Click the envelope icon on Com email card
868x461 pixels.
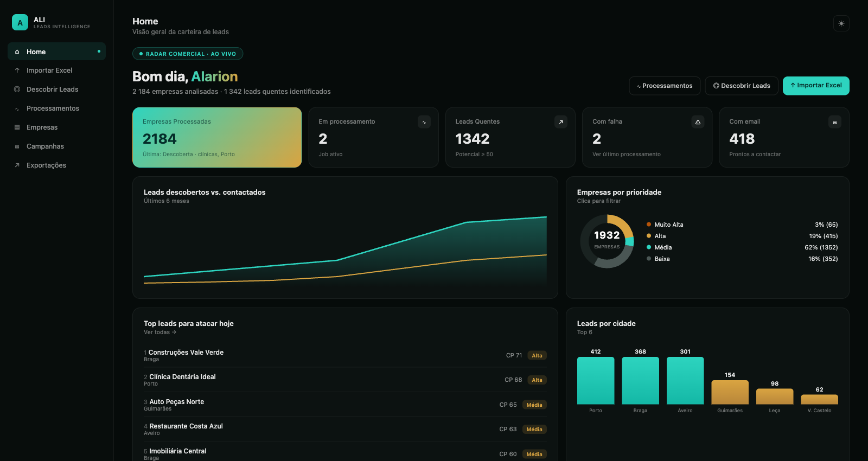[x=835, y=122]
